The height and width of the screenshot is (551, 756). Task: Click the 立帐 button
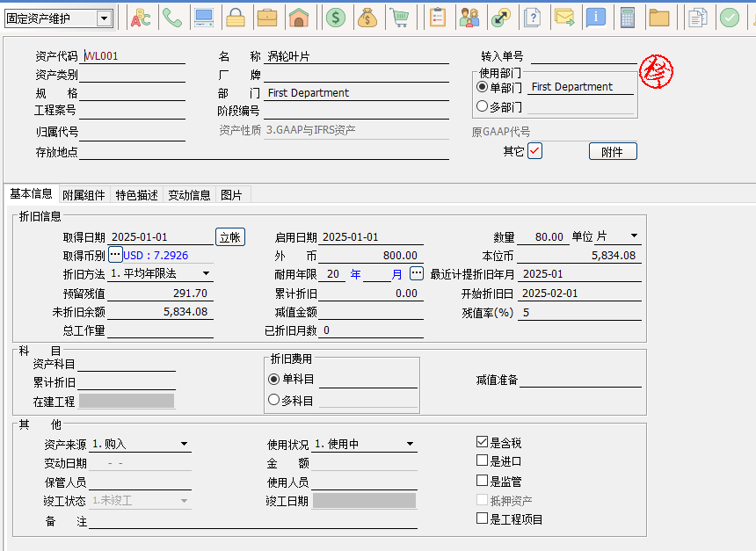click(x=230, y=236)
